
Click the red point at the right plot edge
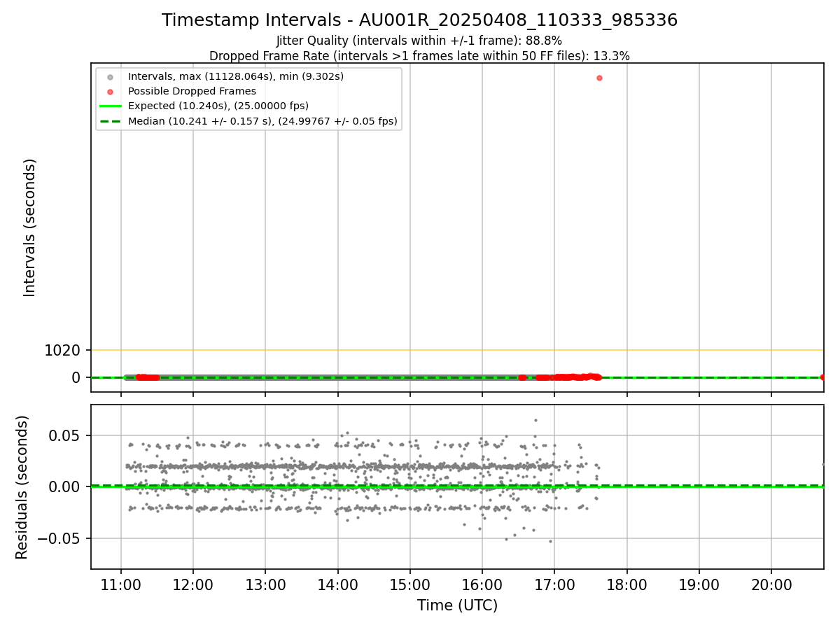click(x=822, y=377)
